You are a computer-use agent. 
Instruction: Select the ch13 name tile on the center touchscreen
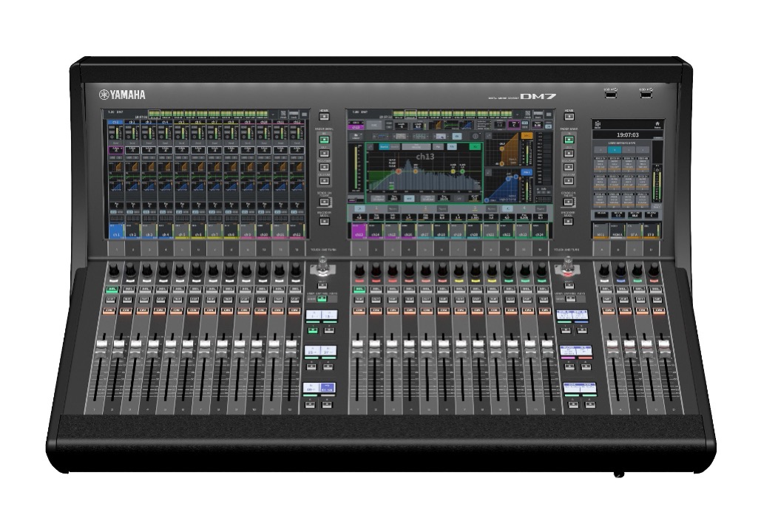tap(359, 231)
